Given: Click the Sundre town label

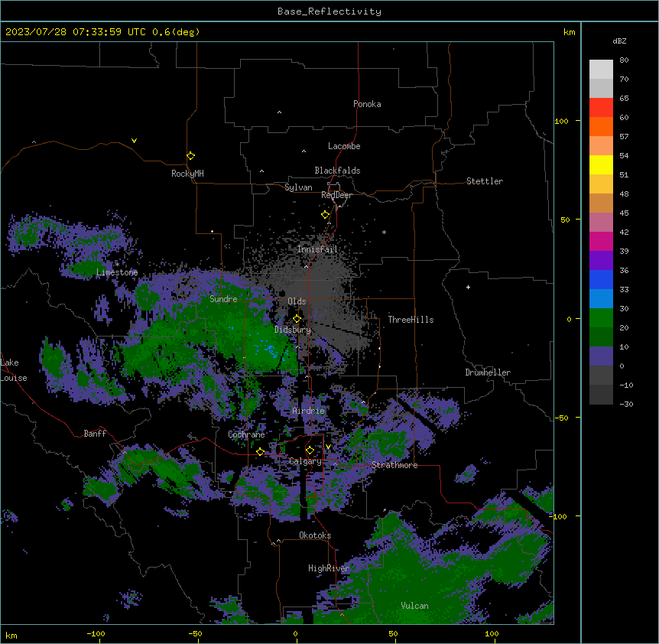Looking at the screenshot, I should pos(223,299).
